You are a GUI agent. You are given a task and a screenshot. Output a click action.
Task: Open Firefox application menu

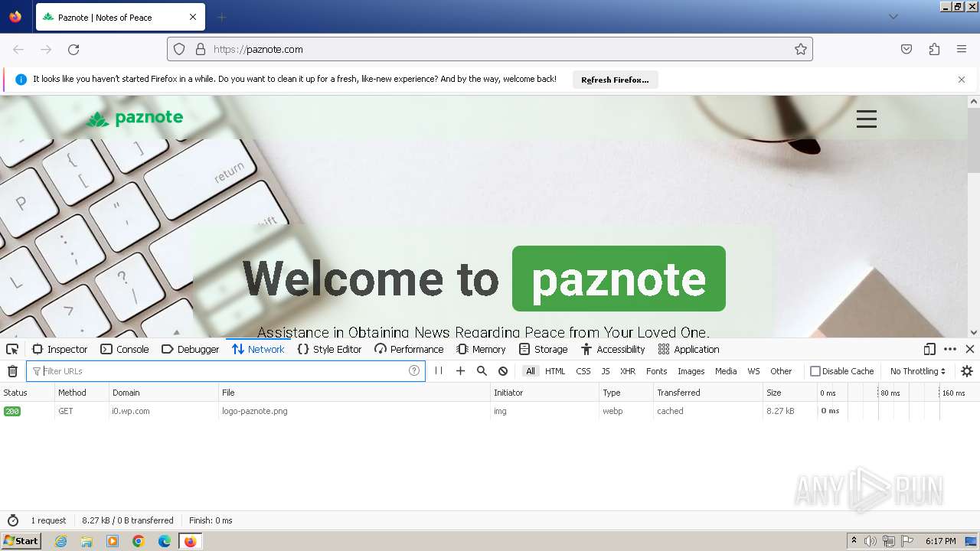click(x=962, y=49)
